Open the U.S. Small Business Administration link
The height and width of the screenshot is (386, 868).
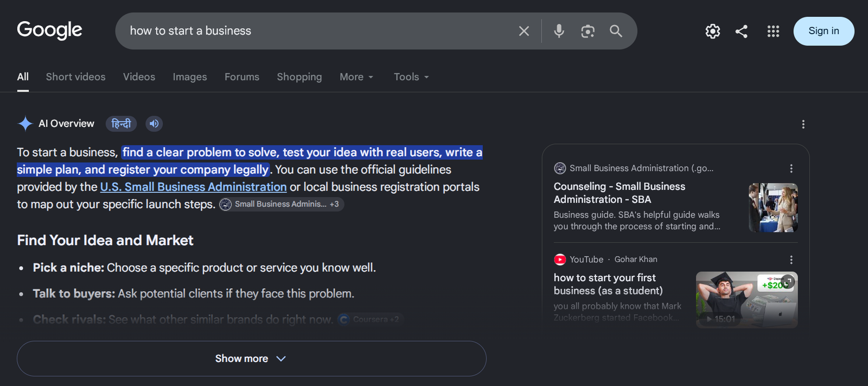(193, 187)
